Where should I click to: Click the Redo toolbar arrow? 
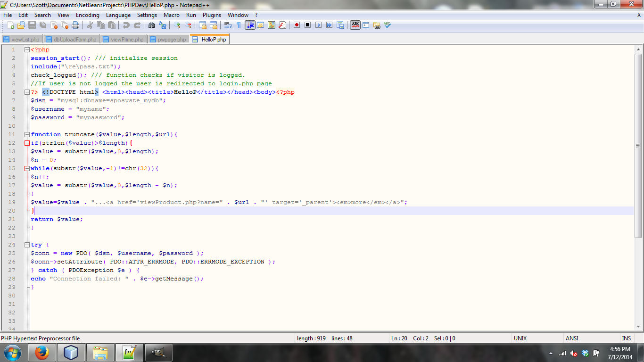tap(137, 25)
